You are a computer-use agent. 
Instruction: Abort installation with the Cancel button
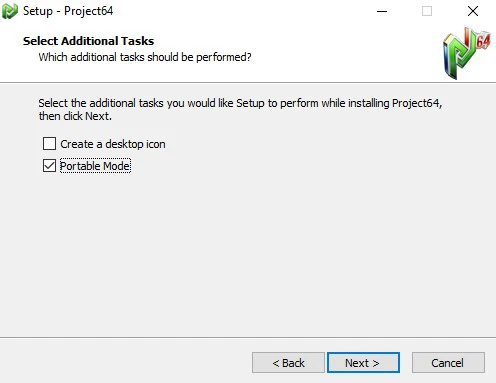click(448, 362)
